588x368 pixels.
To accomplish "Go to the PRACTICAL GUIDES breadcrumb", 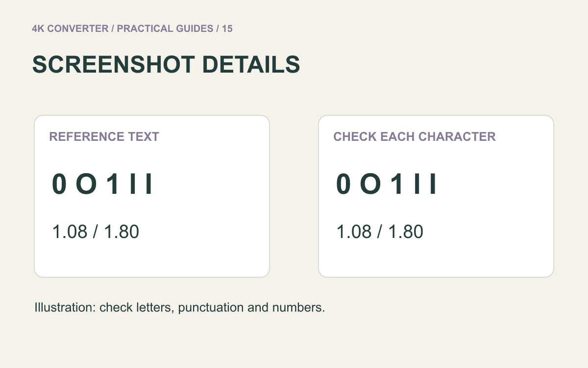I will [165, 28].
